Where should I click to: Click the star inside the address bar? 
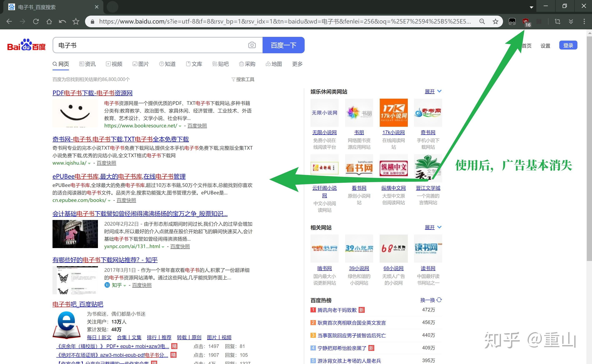click(x=495, y=21)
